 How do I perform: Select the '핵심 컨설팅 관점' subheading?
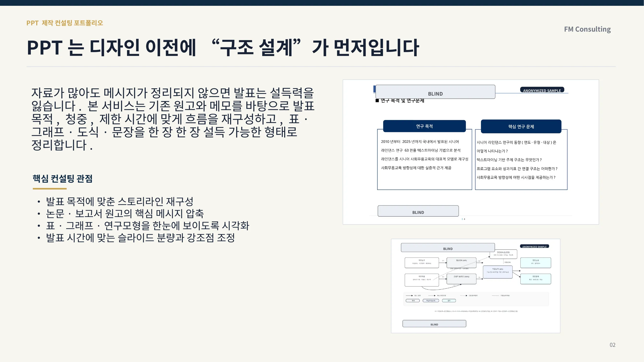63,179
